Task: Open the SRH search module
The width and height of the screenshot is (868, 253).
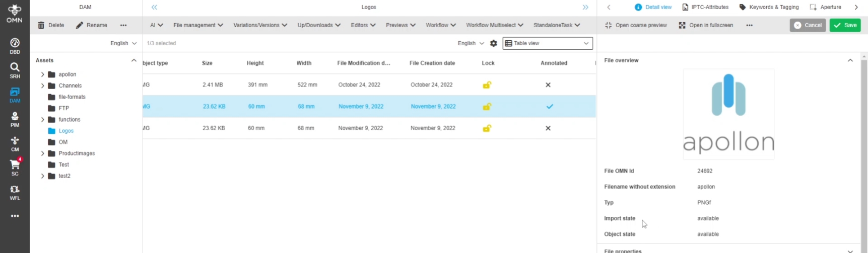Action: pyautogui.click(x=15, y=70)
